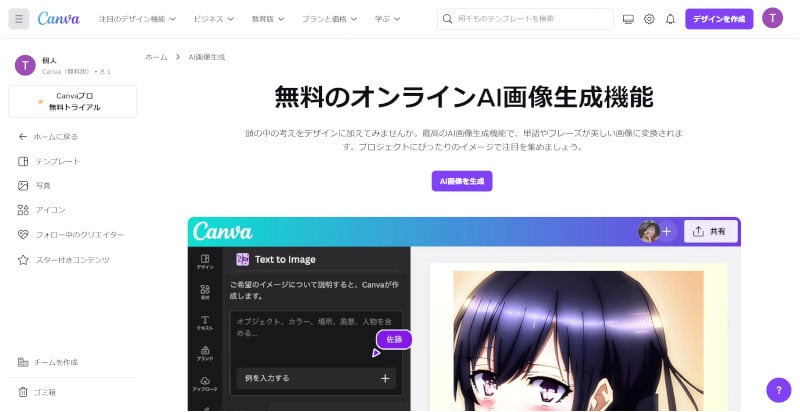Click the ブランド icon in preview

point(205,353)
